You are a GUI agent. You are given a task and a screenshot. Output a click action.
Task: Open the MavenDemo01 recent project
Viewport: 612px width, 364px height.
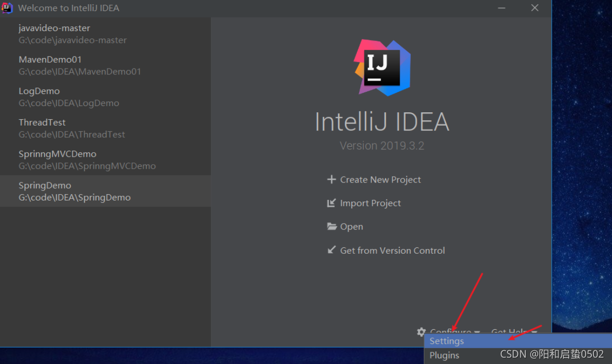pyautogui.click(x=80, y=65)
